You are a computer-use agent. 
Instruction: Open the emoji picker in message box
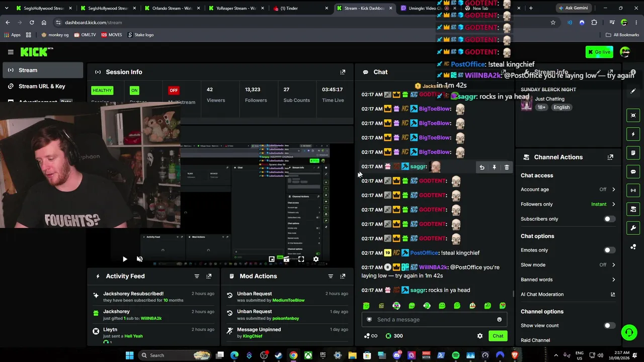point(499,320)
